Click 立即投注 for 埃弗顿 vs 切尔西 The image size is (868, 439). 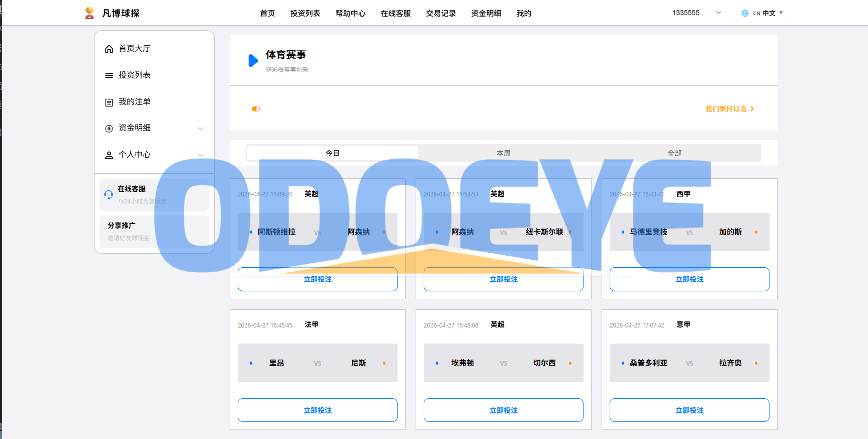pos(504,410)
